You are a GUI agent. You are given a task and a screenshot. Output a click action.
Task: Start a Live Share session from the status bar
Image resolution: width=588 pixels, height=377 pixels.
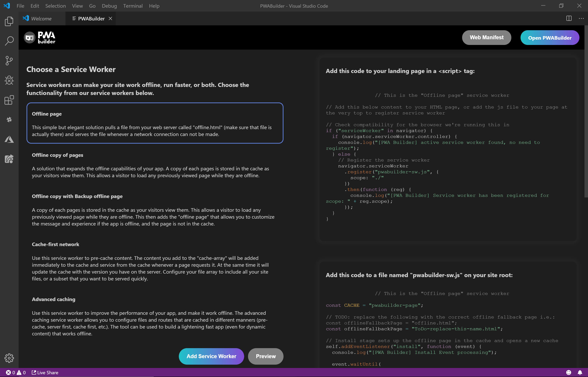point(45,372)
